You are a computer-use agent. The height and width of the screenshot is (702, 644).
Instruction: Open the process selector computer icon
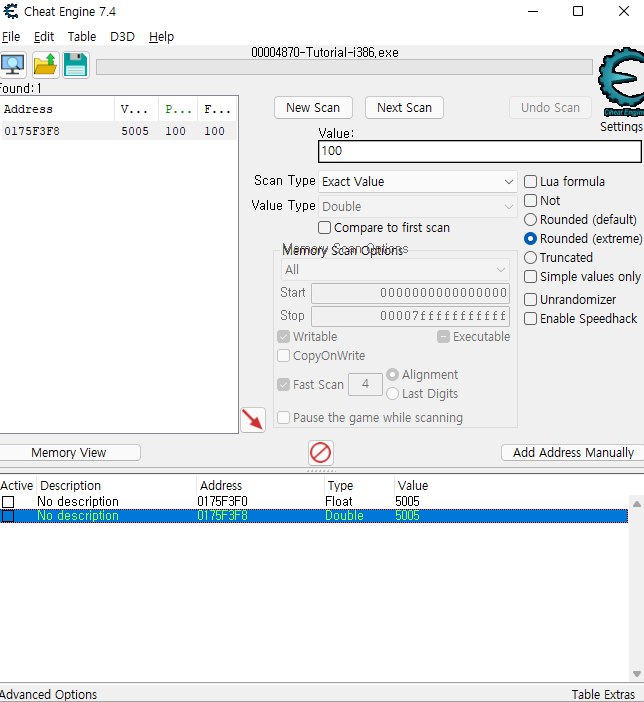click(13, 65)
